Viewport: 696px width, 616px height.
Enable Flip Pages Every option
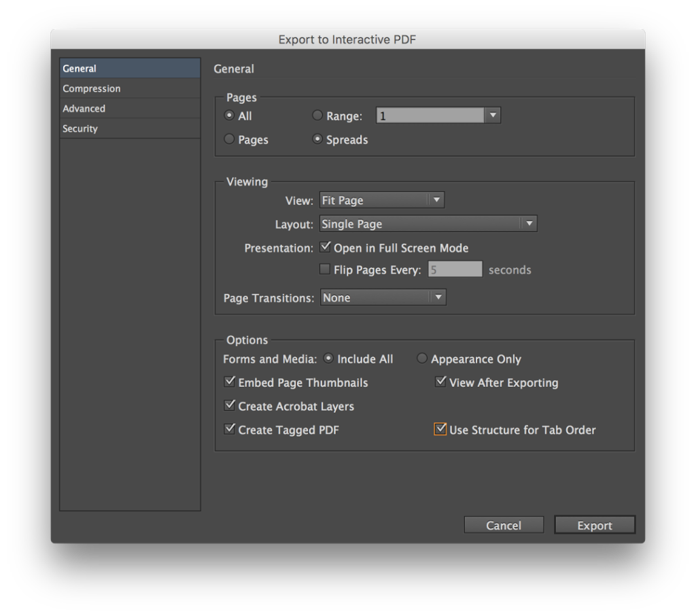[x=325, y=269]
